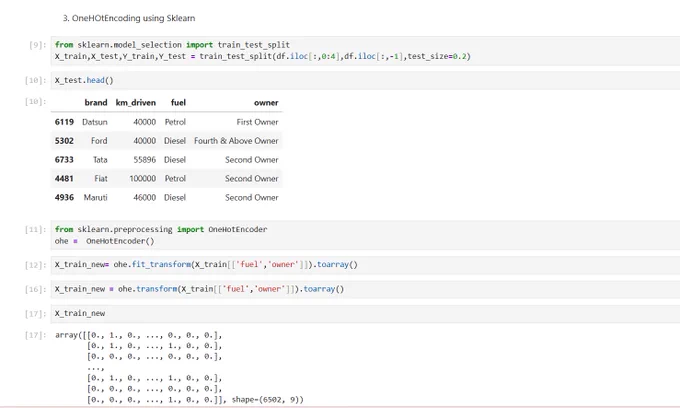680x408 pixels.
Task: Click the 'Second Owner' cell in the Tata row
Action: (252, 160)
